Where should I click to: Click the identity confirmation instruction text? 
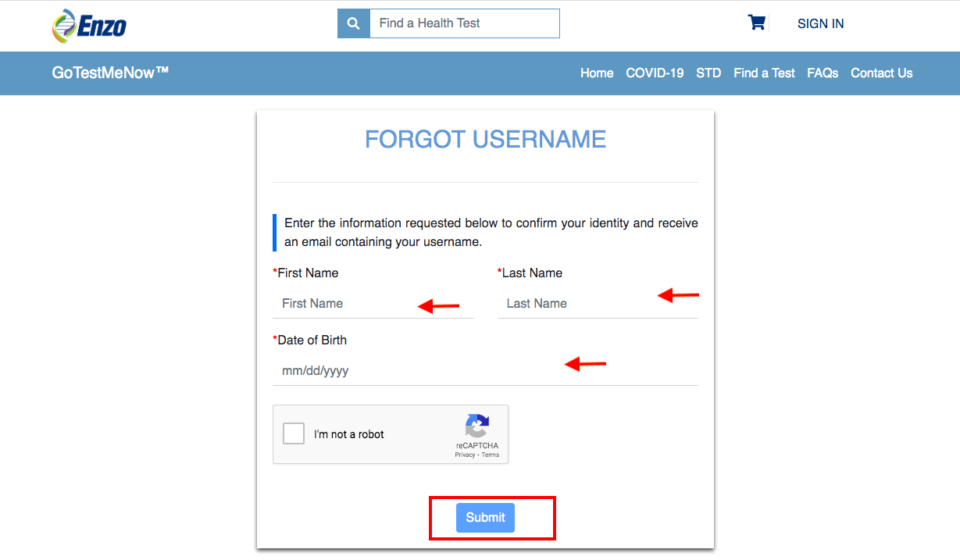491,232
